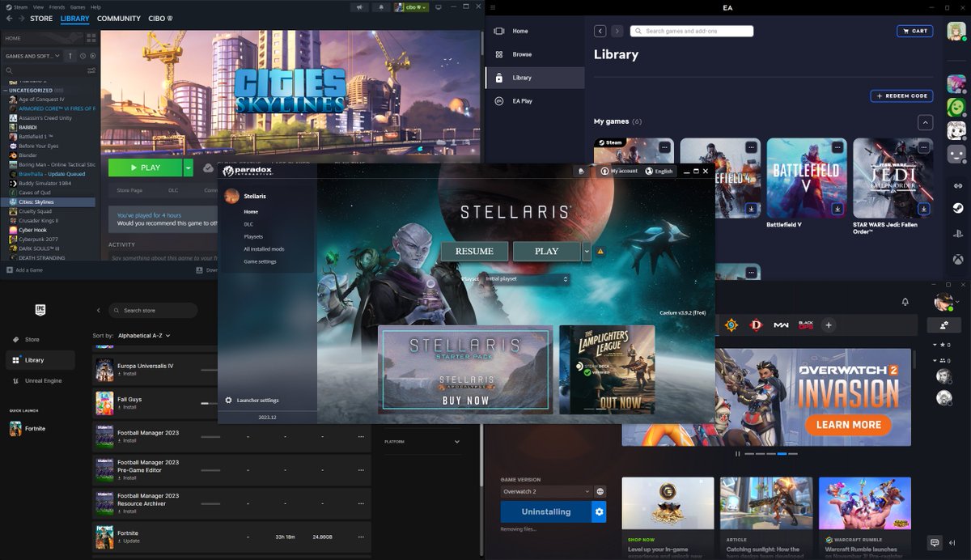Click Steam platform link icon in EA sidebar

click(957, 208)
